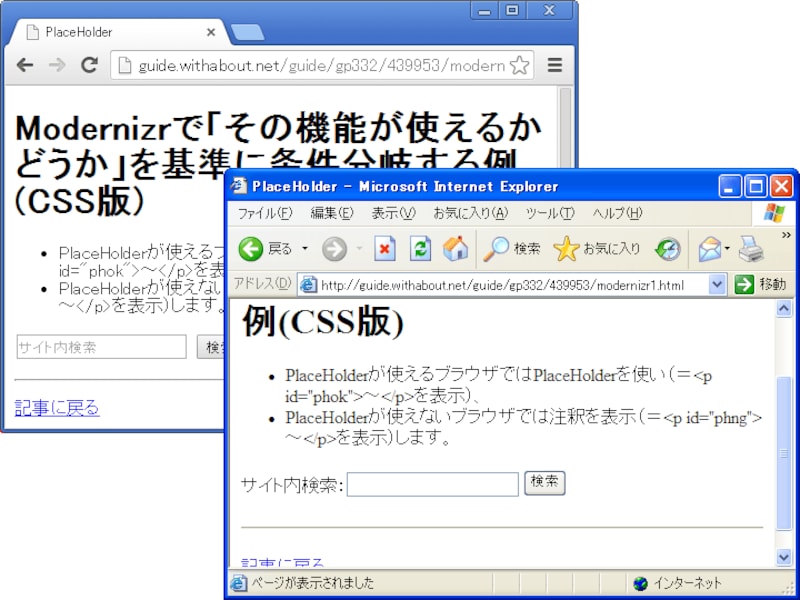Viewport: 800px width, 600px height.
Task: Open Favorites via the お気に入り star icon
Action: pos(566,248)
